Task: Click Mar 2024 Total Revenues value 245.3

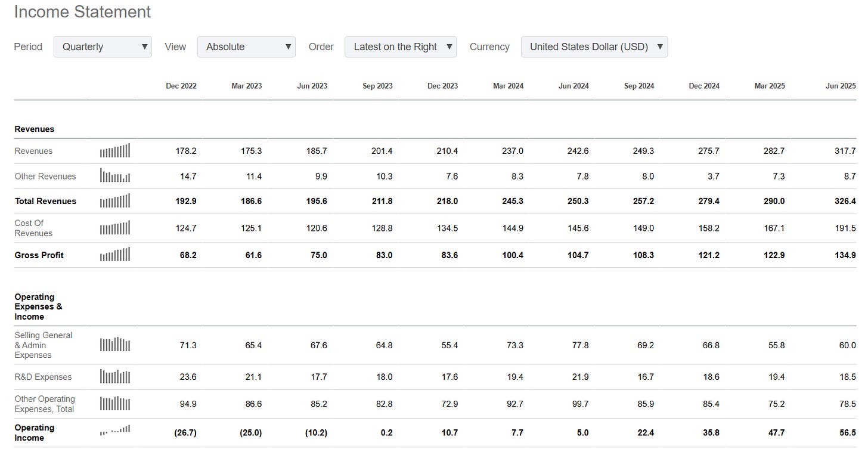Action: click(x=513, y=201)
